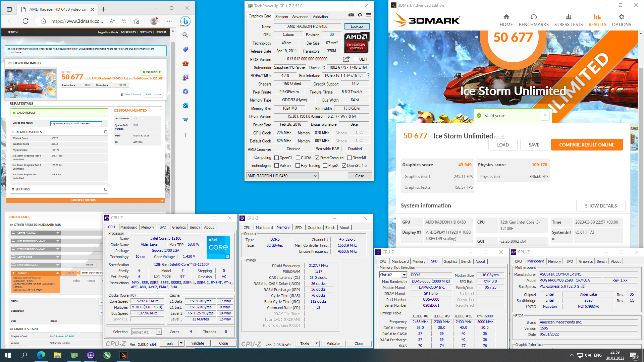
Task: Click SAVE button in 3DMark
Action: click(x=534, y=145)
